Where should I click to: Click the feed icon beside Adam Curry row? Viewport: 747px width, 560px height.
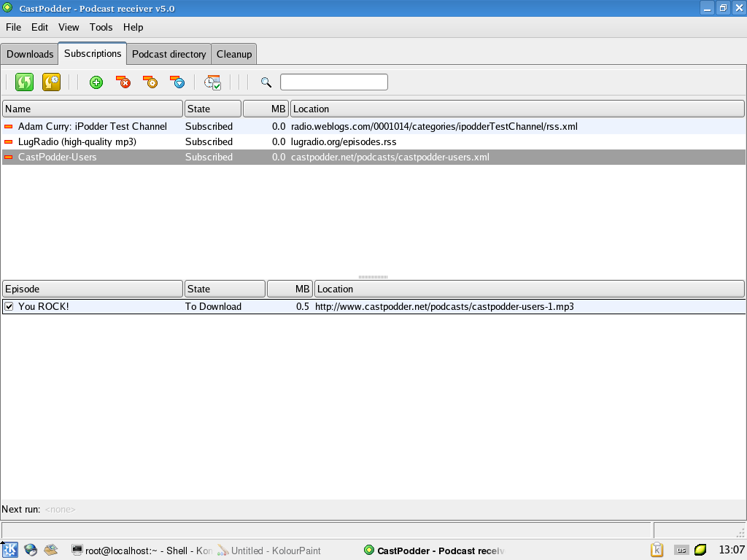click(9, 127)
